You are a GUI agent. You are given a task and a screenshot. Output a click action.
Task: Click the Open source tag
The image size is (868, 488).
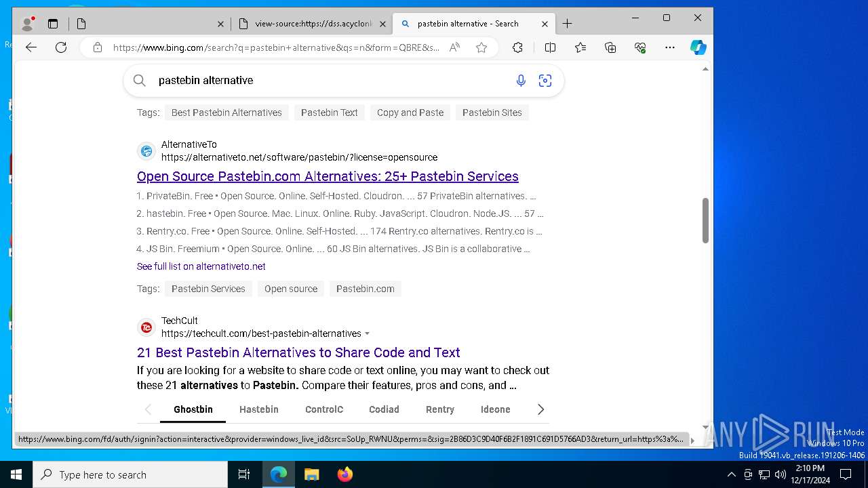tap(291, 289)
